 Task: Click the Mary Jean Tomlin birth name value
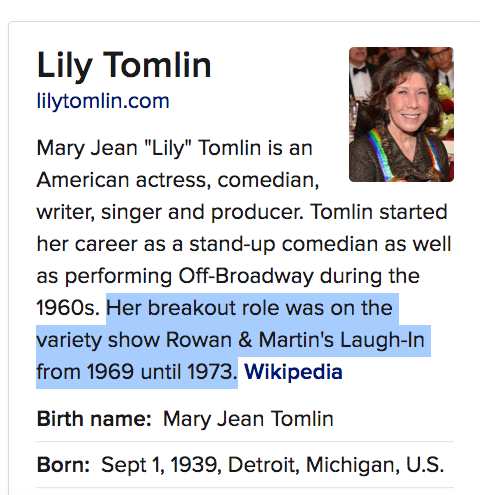[x=248, y=419]
